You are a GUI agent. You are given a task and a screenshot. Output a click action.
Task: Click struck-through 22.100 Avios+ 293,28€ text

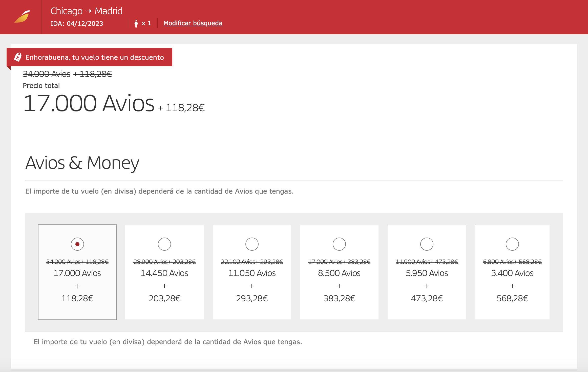pos(252,262)
